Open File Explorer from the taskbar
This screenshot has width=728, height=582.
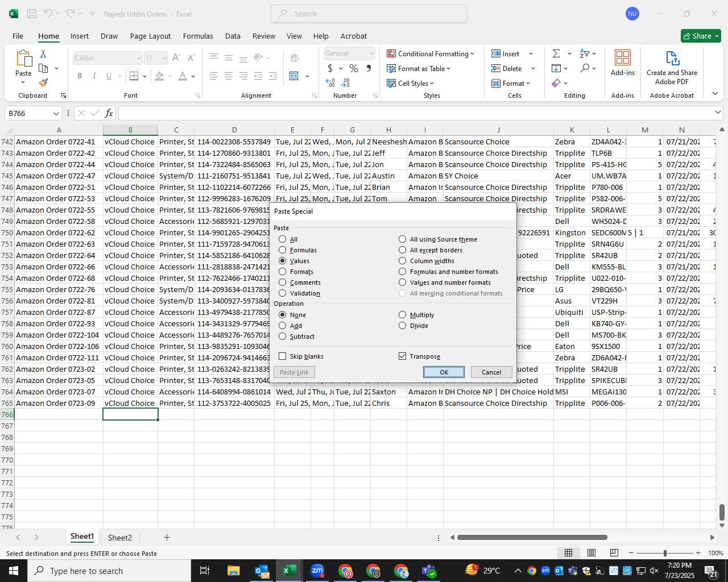point(234,571)
